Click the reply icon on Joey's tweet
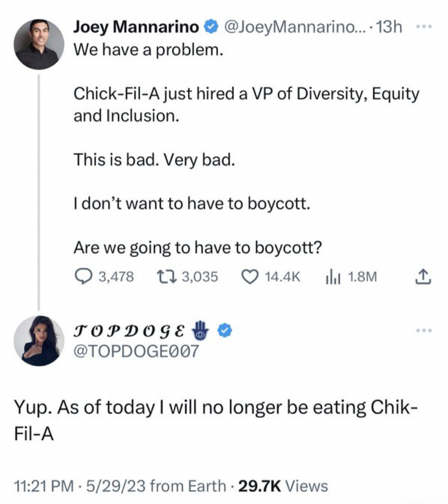 click(83, 277)
